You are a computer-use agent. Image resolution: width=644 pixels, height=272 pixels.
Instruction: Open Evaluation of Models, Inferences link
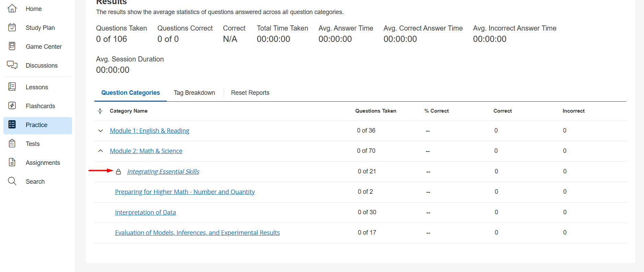click(x=197, y=233)
